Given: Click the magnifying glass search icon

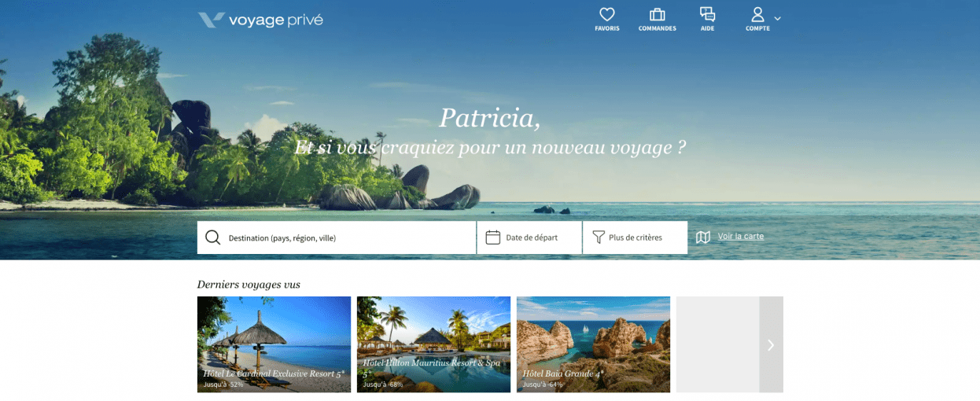Looking at the screenshot, I should pos(212,237).
